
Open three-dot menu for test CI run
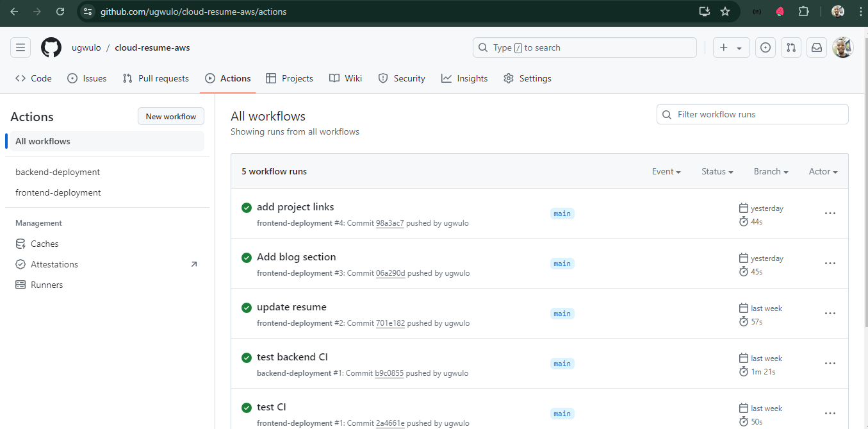830,414
